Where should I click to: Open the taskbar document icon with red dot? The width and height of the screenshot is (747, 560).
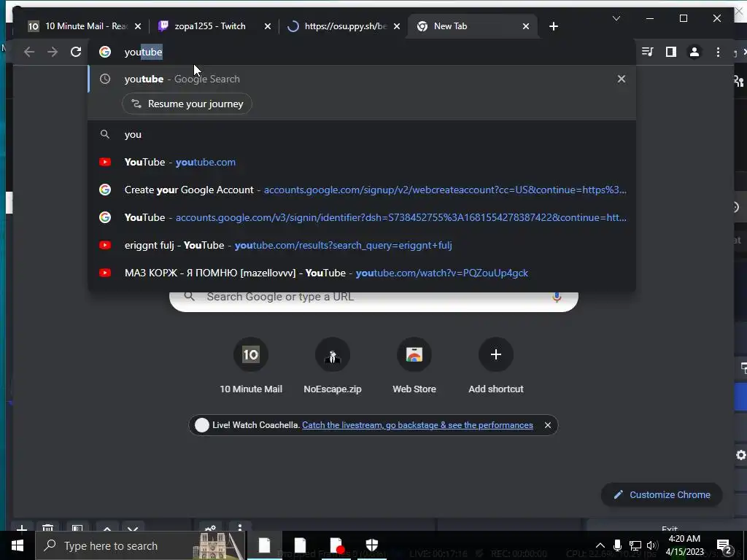pos(336,545)
